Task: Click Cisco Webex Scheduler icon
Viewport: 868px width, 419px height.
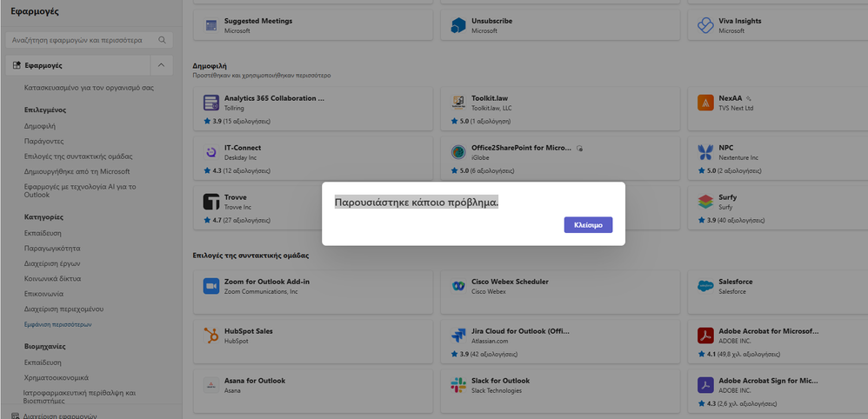Action: click(458, 286)
